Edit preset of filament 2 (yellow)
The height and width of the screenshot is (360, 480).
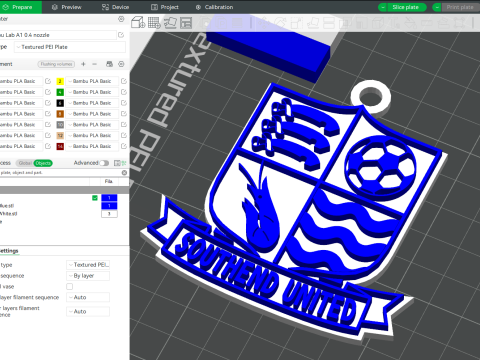[x=124, y=81]
